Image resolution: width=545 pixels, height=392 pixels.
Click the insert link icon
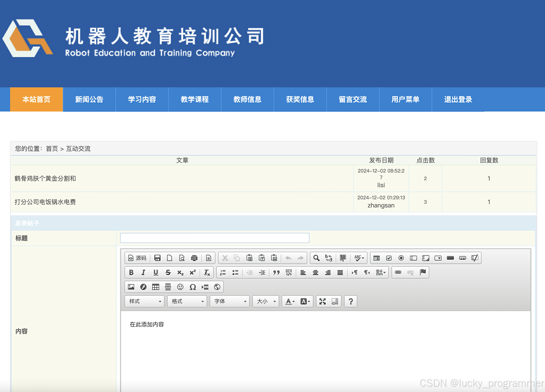[x=398, y=272]
